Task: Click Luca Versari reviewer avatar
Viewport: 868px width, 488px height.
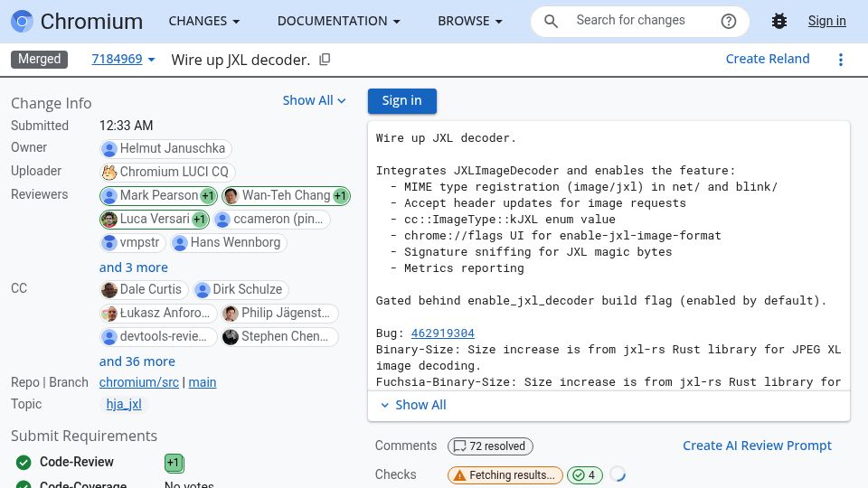Action: 109,219
